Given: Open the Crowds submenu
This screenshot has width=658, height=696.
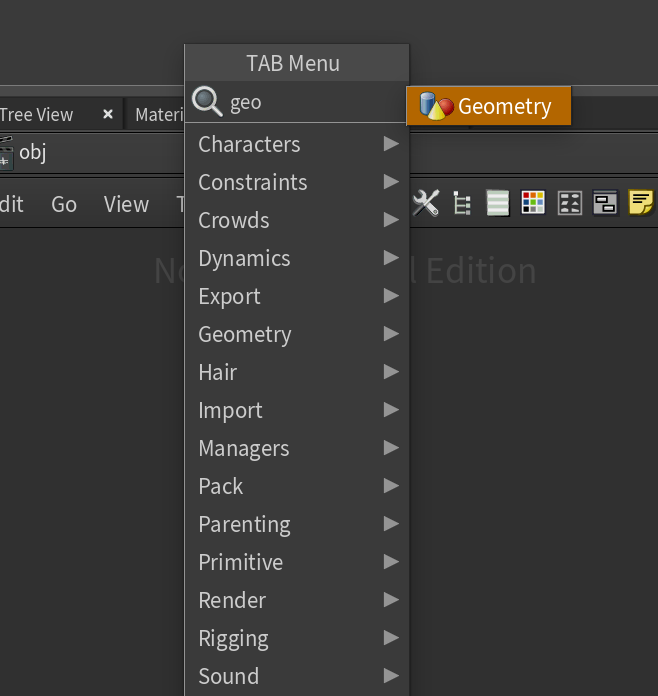Looking at the screenshot, I should 297,220.
